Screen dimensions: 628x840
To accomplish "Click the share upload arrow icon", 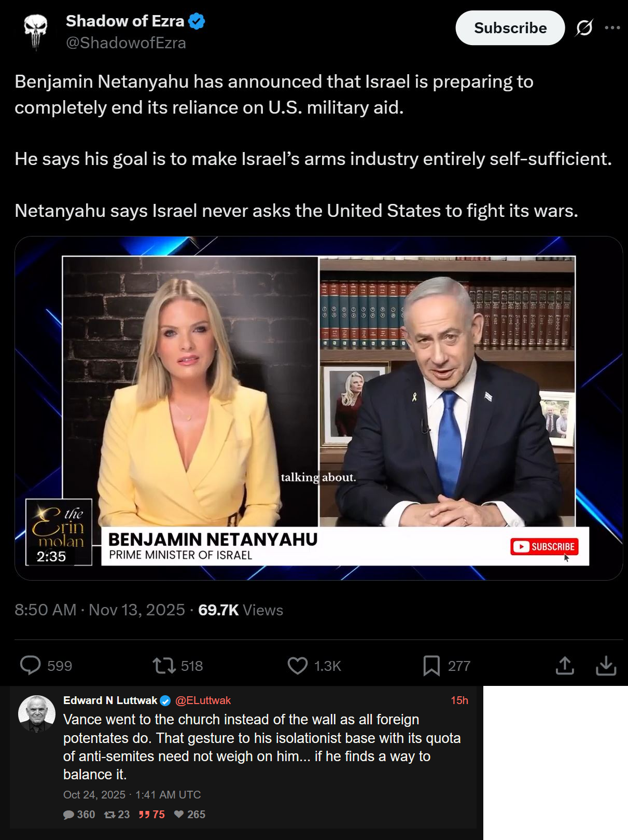I will click(565, 666).
